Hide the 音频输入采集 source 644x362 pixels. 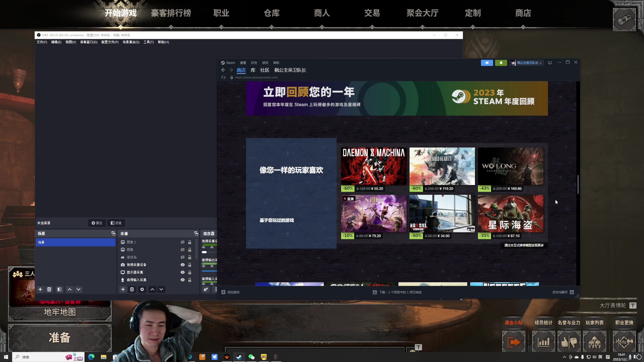(x=182, y=280)
